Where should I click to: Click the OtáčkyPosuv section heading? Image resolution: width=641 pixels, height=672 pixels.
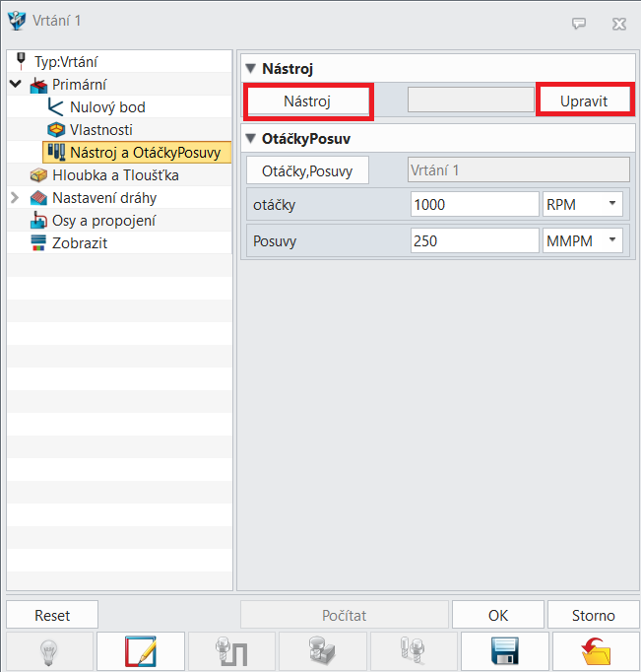(306, 138)
